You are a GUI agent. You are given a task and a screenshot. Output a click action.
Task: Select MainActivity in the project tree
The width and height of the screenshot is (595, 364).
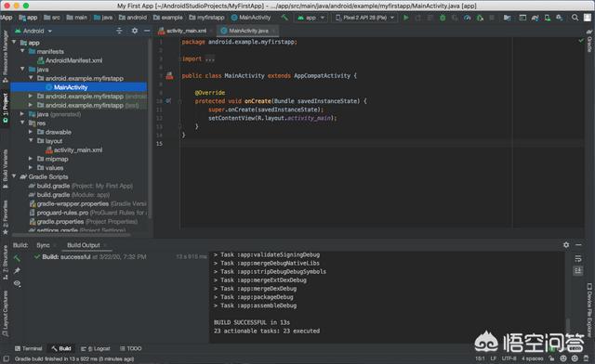[78, 87]
